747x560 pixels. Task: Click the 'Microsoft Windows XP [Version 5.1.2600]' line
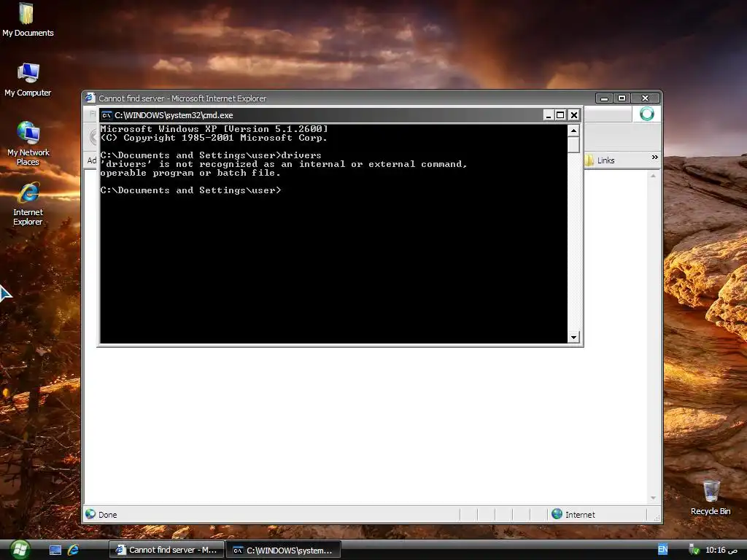point(214,129)
